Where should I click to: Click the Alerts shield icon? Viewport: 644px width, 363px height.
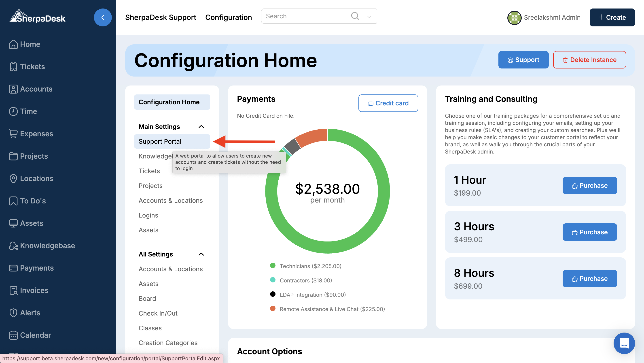coord(13,313)
